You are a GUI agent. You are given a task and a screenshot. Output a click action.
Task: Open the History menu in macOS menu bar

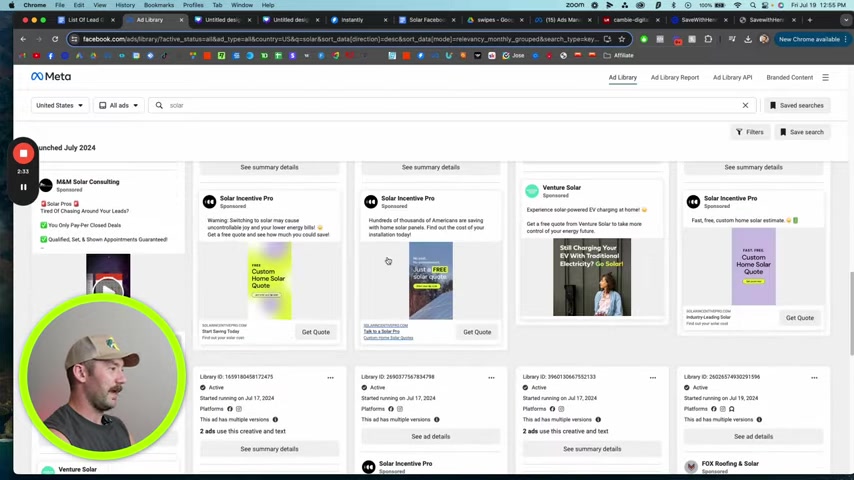[x=125, y=5]
